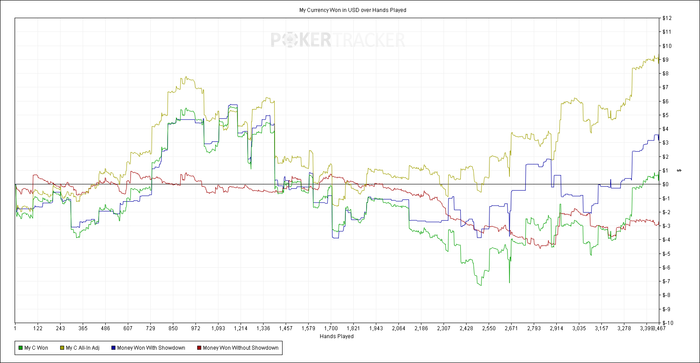Click the 2,428 hands x-axis tick label
The image size is (700, 363).
point(466,329)
